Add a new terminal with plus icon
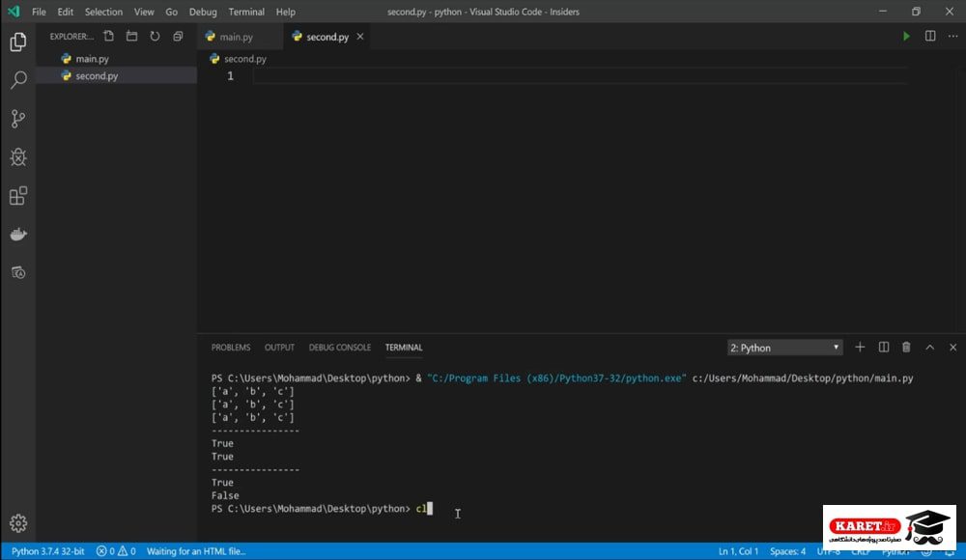The height and width of the screenshot is (560, 966). [x=860, y=348]
